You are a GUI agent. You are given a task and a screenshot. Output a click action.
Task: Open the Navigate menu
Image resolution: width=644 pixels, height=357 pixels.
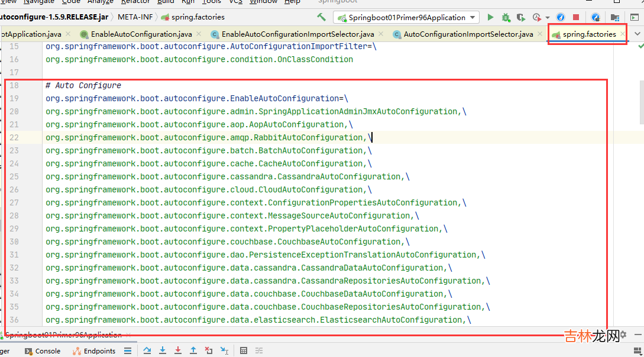[x=39, y=2]
